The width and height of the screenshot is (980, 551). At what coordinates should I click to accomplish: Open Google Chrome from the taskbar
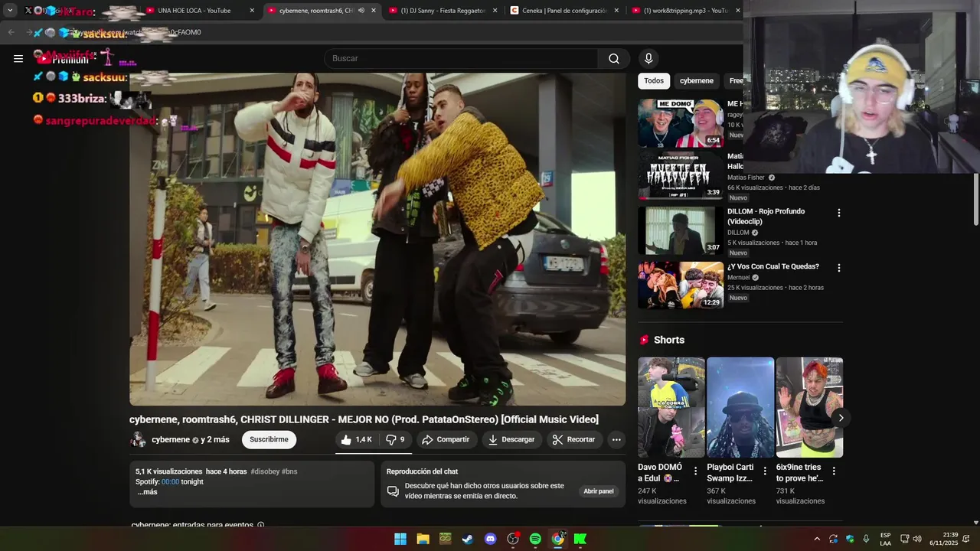pos(558,539)
